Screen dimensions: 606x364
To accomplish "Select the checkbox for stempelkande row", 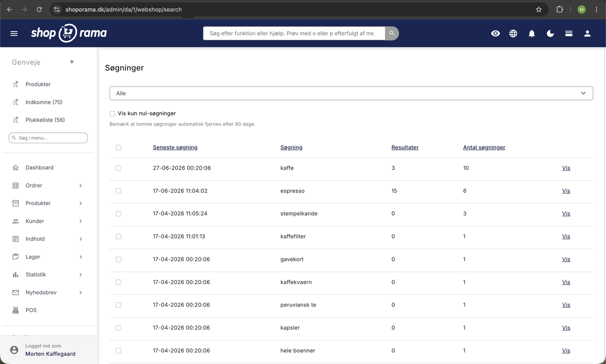I will pyautogui.click(x=119, y=214).
